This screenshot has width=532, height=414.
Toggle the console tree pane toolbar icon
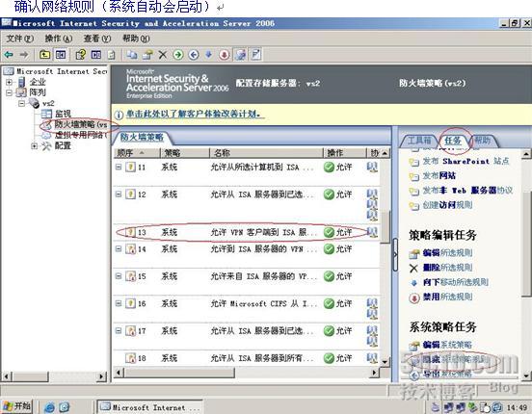pos(61,54)
